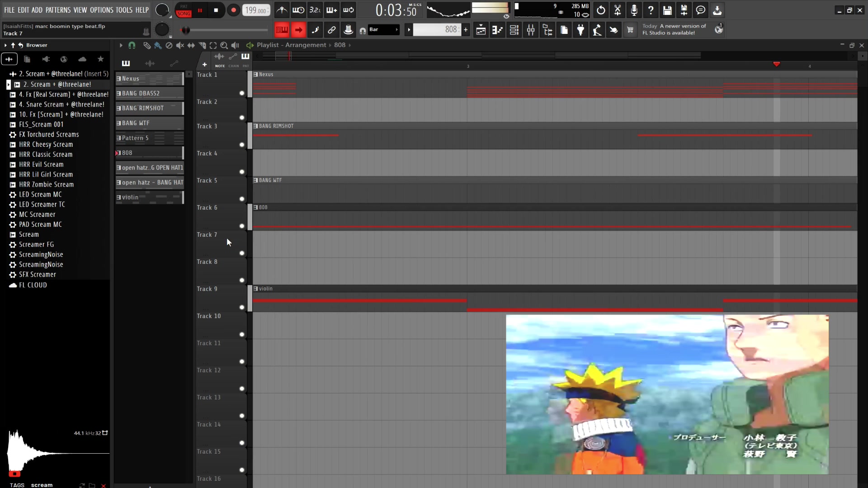
Task: Enable the wait-for-input-to-start-playing icon
Action: tap(298, 10)
